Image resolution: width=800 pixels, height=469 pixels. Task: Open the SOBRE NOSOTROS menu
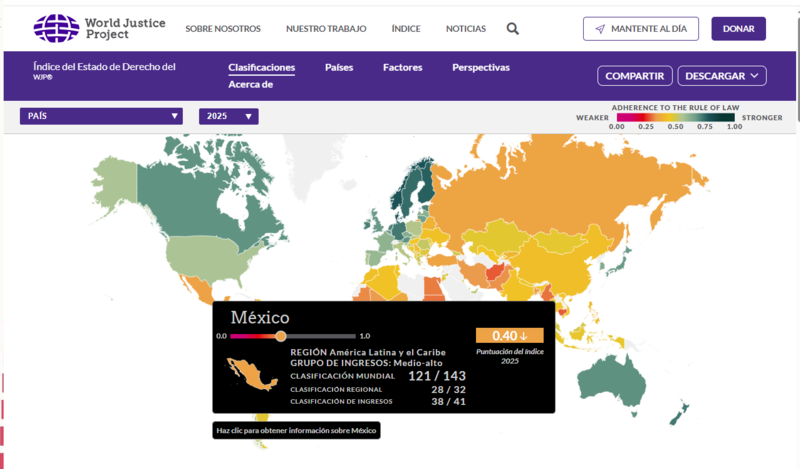(221, 29)
